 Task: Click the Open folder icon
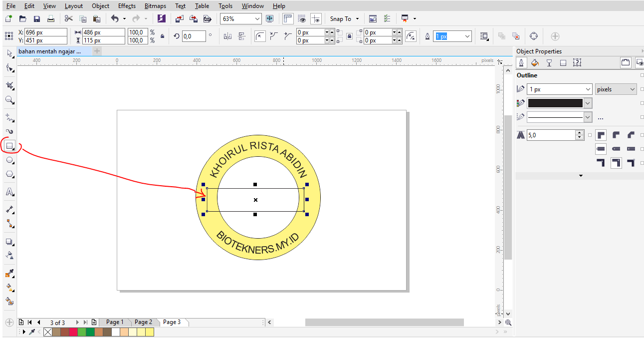click(22, 18)
